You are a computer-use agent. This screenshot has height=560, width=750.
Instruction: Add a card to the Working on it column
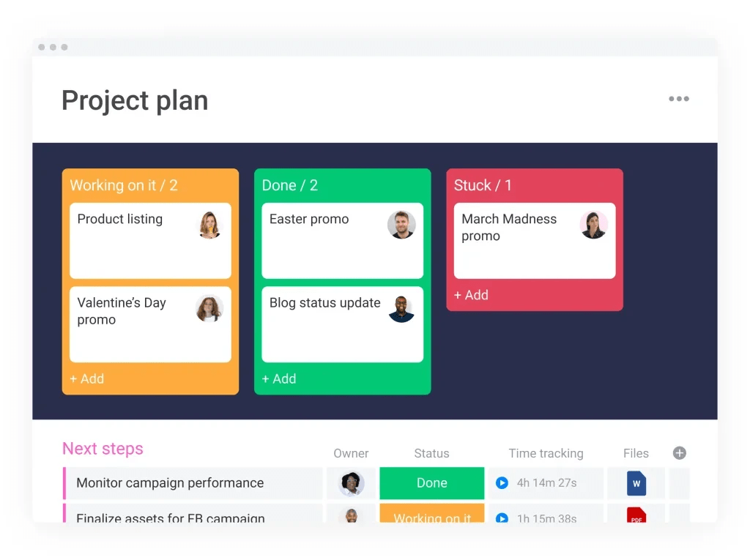pos(87,378)
